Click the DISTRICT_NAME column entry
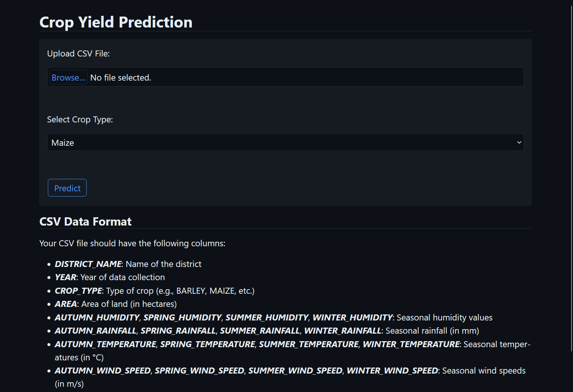The height and width of the screenshot is (392, 573). (88, 264)
